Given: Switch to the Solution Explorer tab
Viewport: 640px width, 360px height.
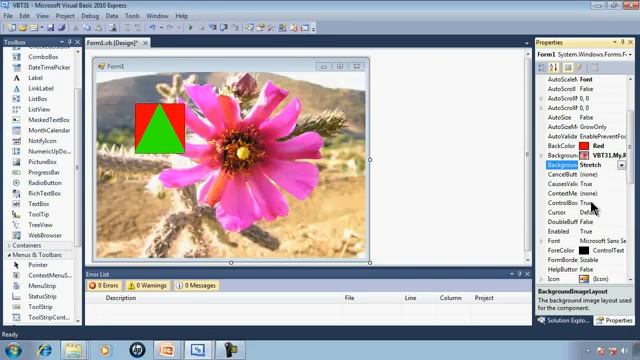Looking at the screenshot, I should coord(564,320).
